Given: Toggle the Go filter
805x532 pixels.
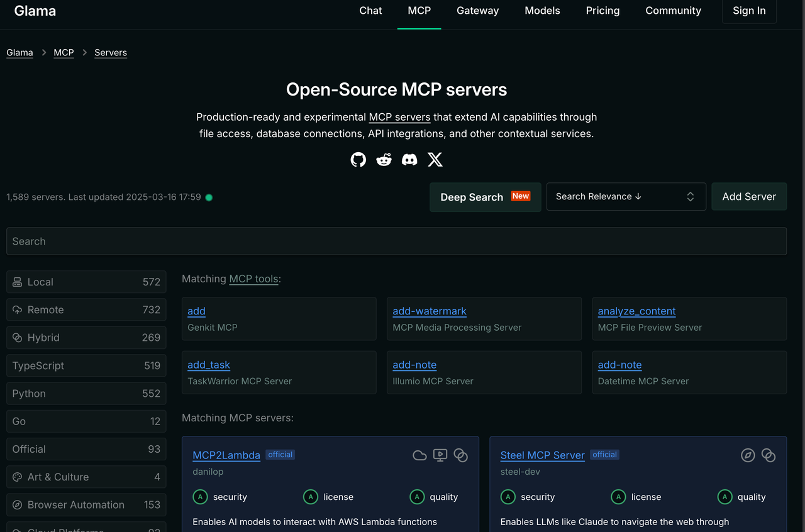Looking at the screenshot, I should [86, 421].
